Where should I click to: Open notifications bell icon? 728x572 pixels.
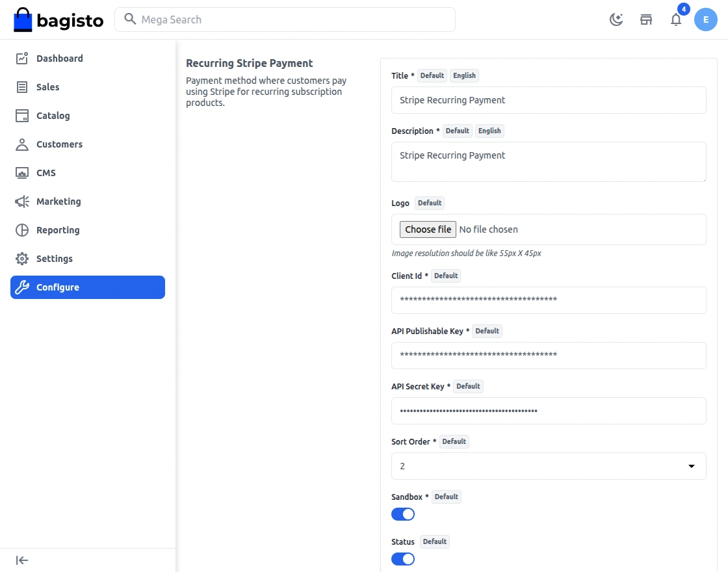(x=676, y=19)
